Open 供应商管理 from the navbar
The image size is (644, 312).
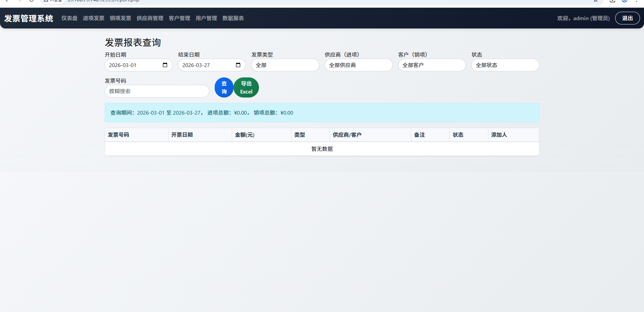tap(150, 18)
